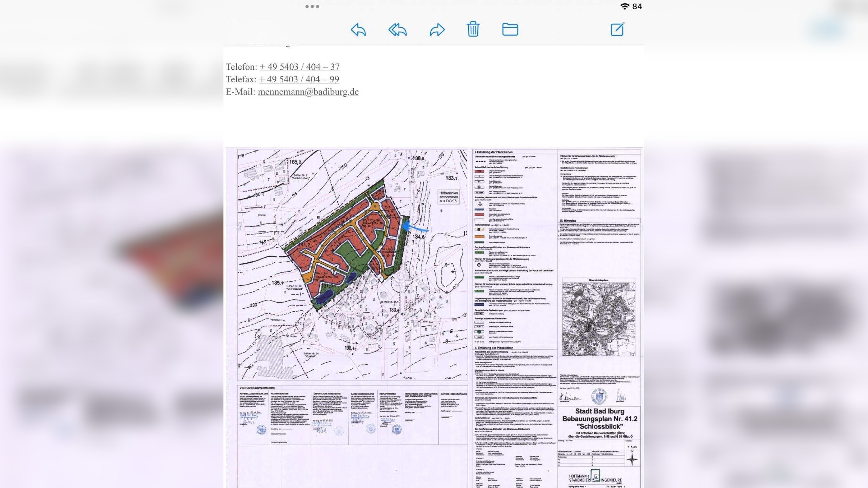Tap the Reply All double-arrow icon
Viewport: 868px width, 488px height.
coord(397,30)
